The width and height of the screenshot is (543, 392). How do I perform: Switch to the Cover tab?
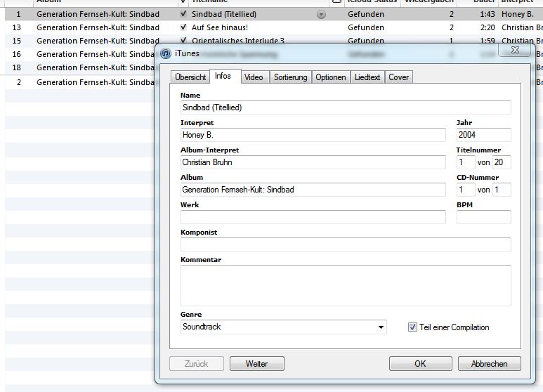(x=398, y=77)
